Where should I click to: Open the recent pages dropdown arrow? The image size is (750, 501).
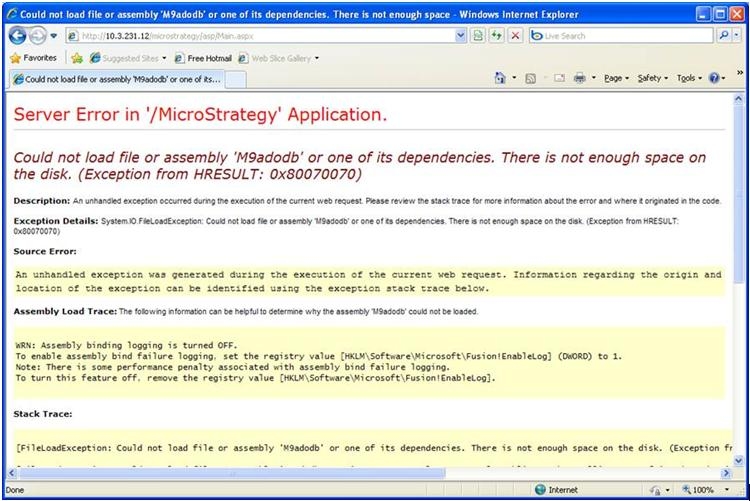[53, 36]
